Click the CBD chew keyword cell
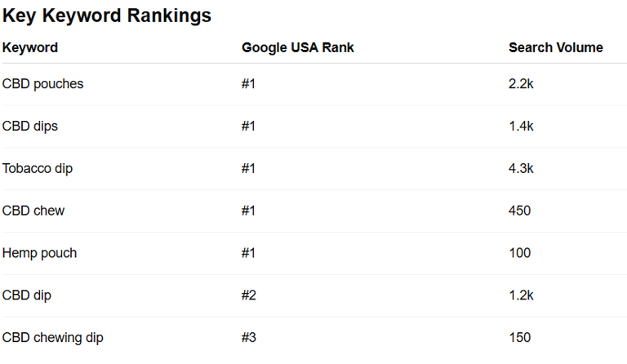 (33, 211)
